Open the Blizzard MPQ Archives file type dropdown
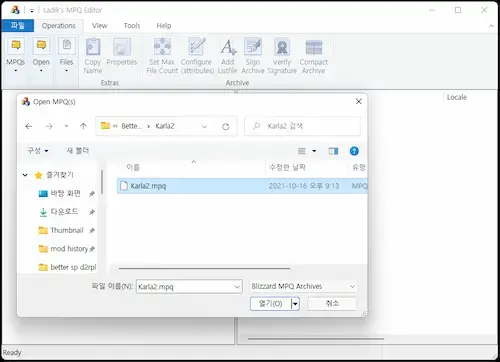The image size is (500, 362). click(303, 286)
